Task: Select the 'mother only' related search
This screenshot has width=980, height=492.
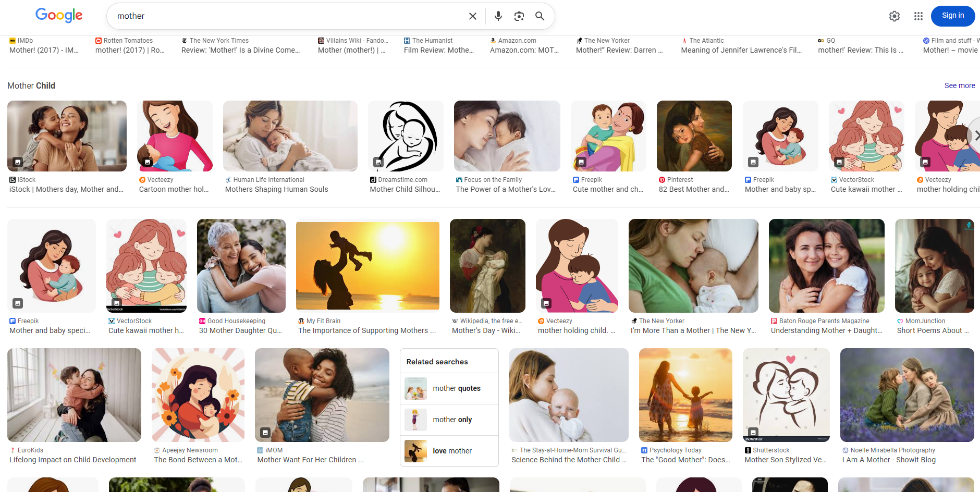Action: (449, 420)
